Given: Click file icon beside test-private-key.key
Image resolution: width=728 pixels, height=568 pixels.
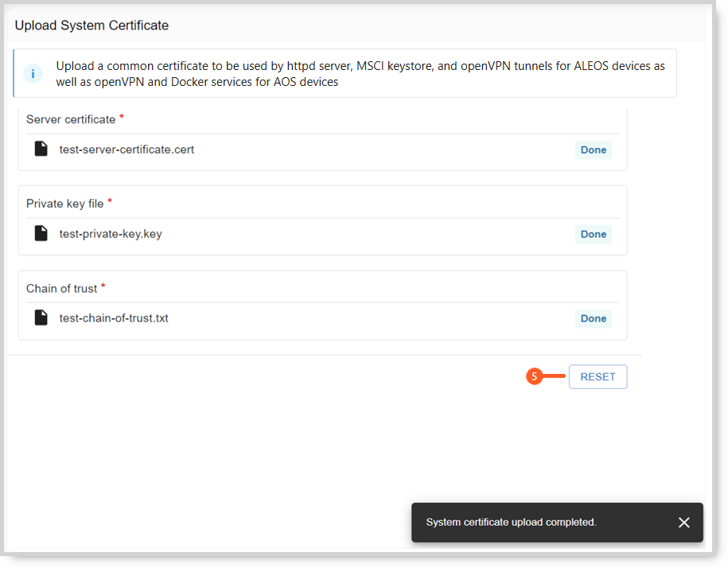Looking at the screenshot, I should click(x=41, y=234).
